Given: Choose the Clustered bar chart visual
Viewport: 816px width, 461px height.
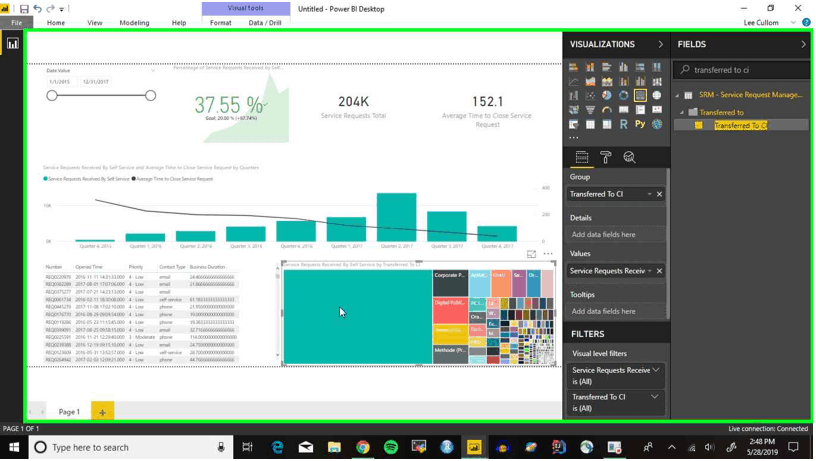Looking at the screenshot, I should (x=607, y=67).
